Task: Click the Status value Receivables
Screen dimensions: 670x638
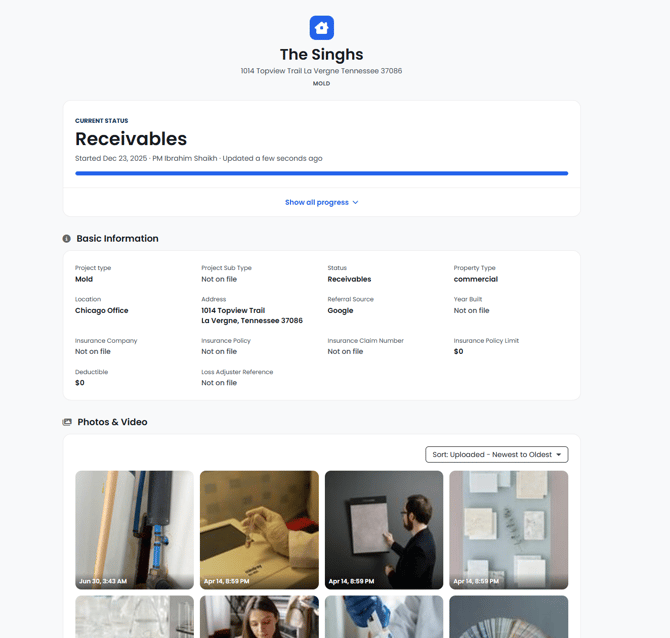Action: click(349, 279)
